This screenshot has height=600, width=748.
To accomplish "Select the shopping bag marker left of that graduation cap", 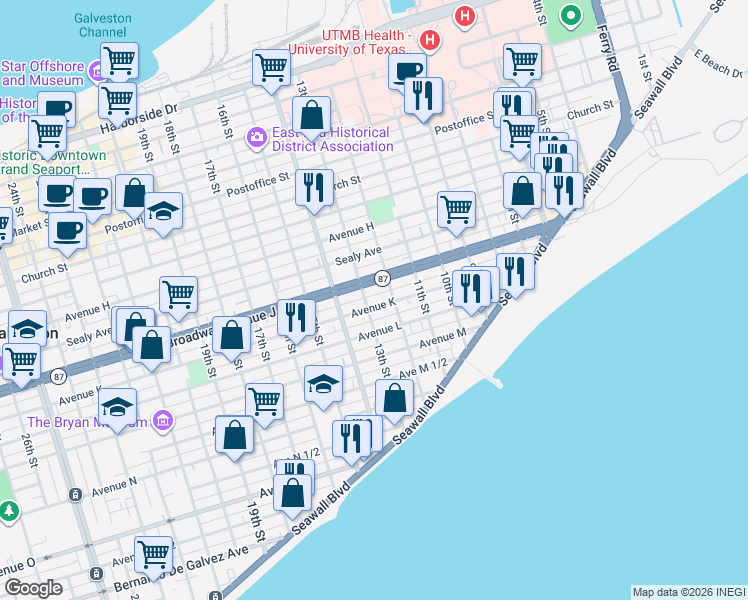I will click(x=134, y=193).
